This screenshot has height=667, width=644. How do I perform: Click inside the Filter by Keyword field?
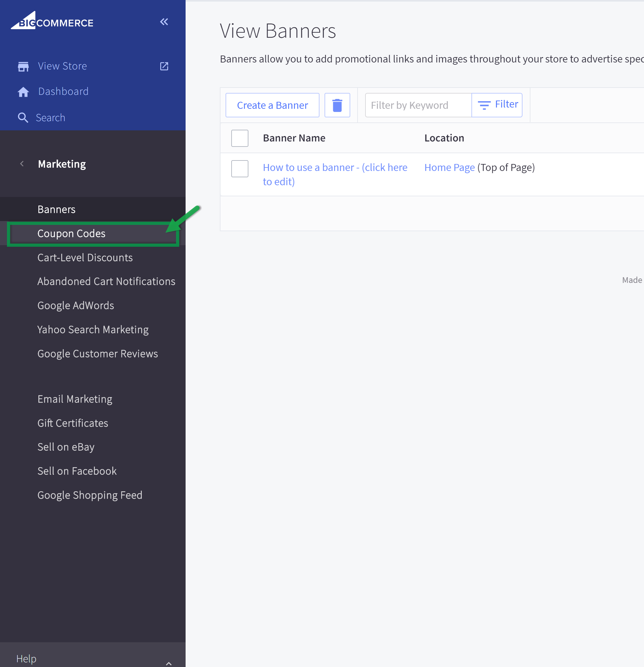coord(417,105)
